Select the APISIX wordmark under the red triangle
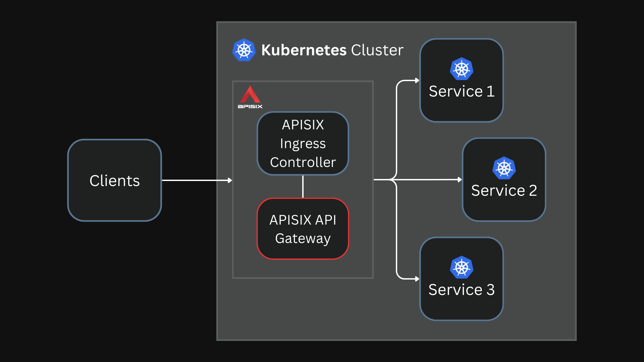 coord(250,107)
